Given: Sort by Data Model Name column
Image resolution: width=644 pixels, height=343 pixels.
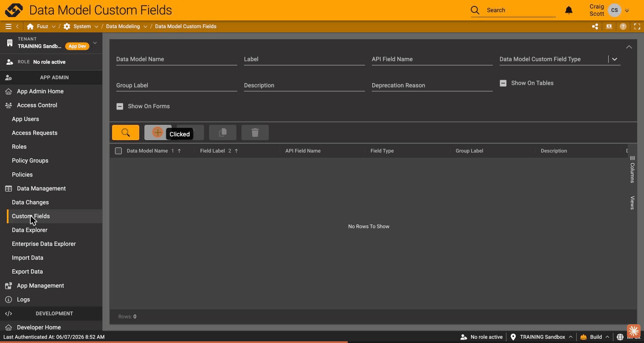Looking at the screenshot, I should click(x=147, y=151).
